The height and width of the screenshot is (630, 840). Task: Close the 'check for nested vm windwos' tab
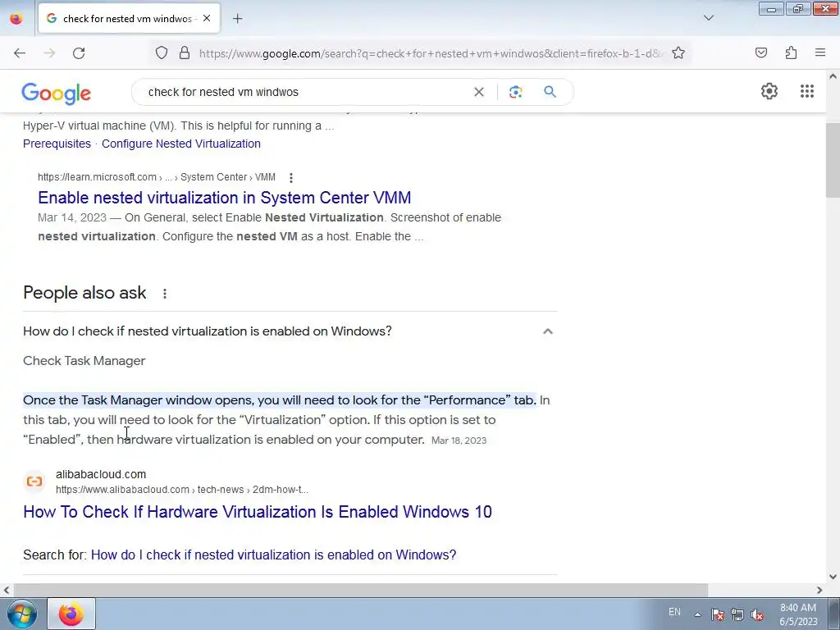coord(207,18)
